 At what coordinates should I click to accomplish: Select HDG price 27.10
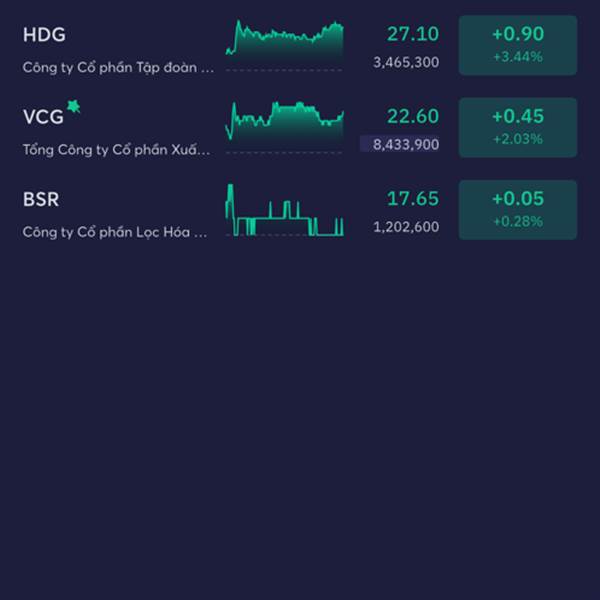click(413, 34)
